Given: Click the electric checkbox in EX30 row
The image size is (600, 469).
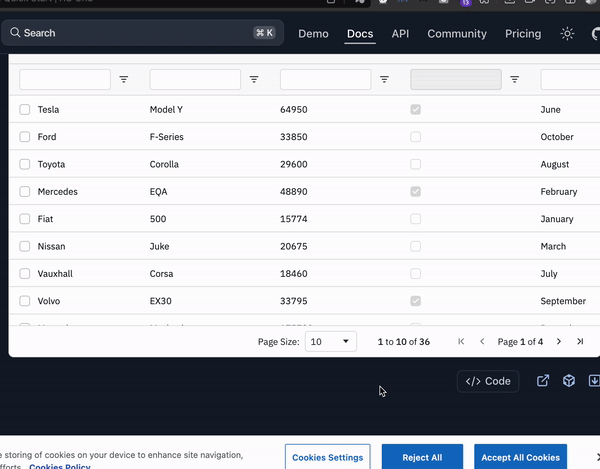Looking at the screenshot, I should pyautogui.click(x=416, y=301).
